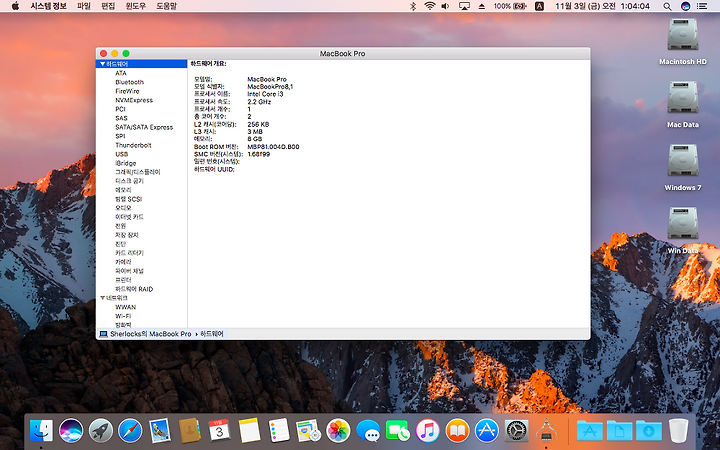Open the Apple menu
The image size is (720, 450).
(x=15, y=6)
